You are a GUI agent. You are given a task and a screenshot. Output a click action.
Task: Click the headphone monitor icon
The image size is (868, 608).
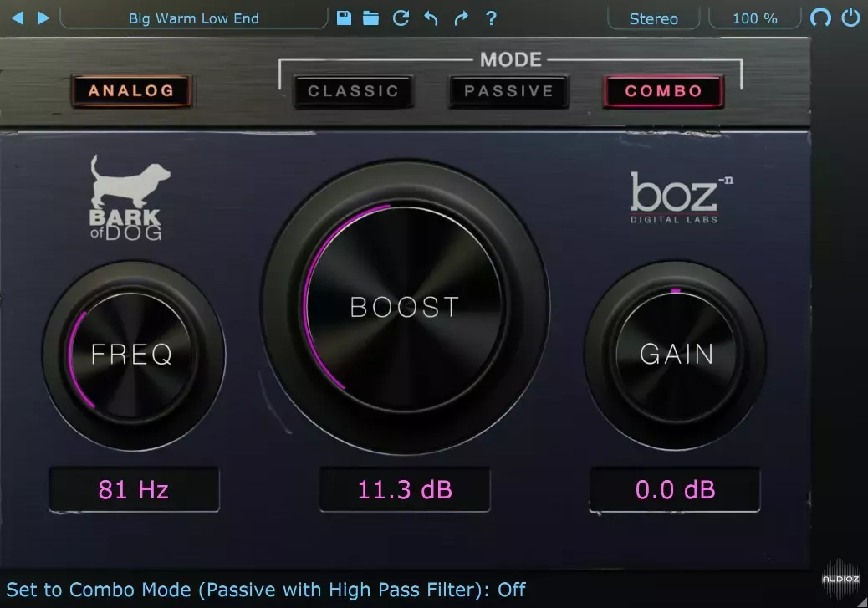click(x=820, y=18)
